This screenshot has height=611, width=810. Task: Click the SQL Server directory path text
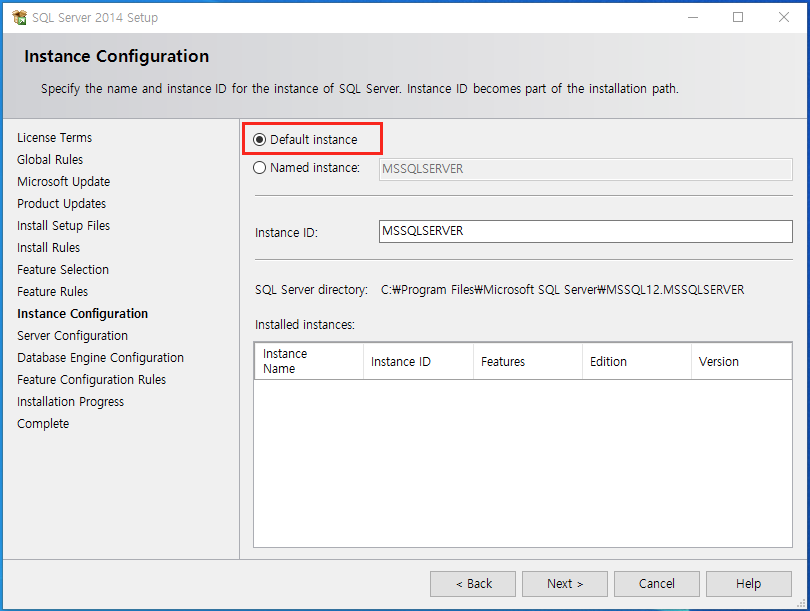pos(563,290)
